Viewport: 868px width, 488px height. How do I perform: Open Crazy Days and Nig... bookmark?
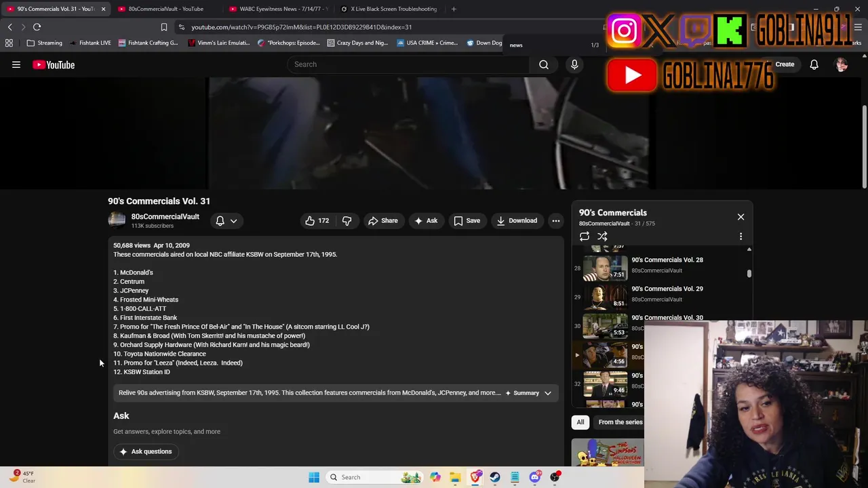(x=357, y=43)
